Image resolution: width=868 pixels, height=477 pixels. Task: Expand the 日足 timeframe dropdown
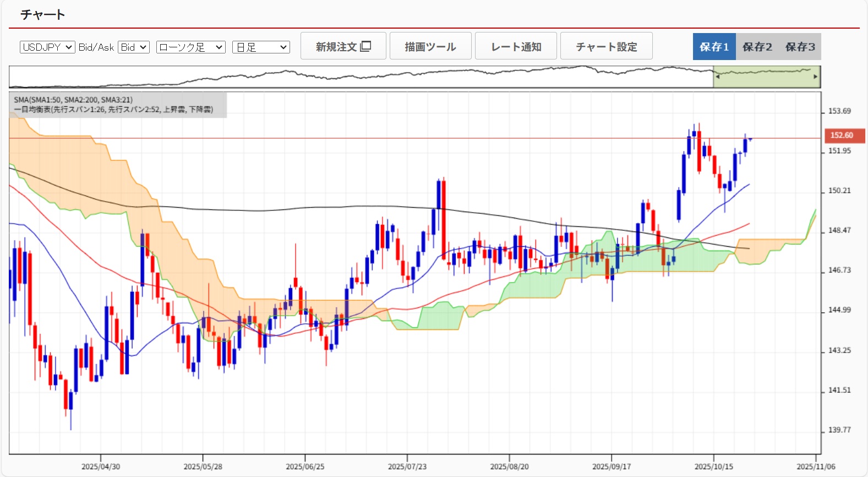(x=261, y=47)
